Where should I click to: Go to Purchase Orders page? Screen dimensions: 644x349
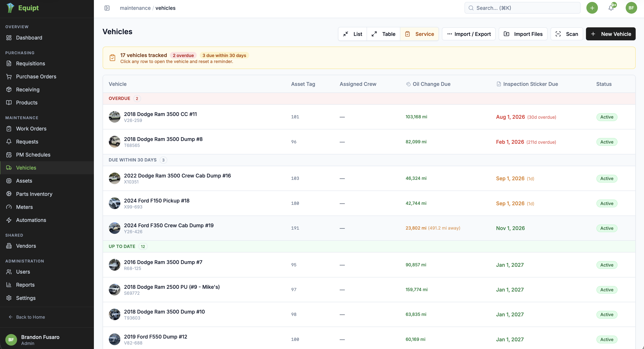pyautogui.click(x=47, y=76)
